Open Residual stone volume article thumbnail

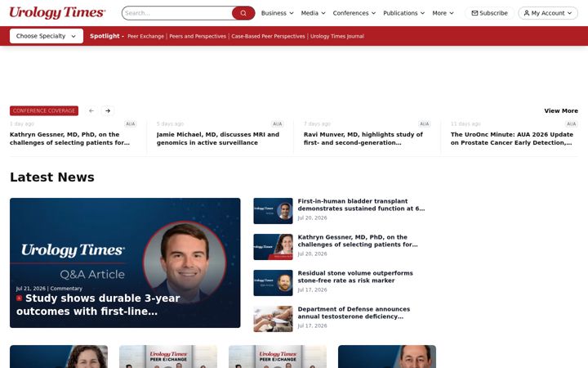coord(273,283)
